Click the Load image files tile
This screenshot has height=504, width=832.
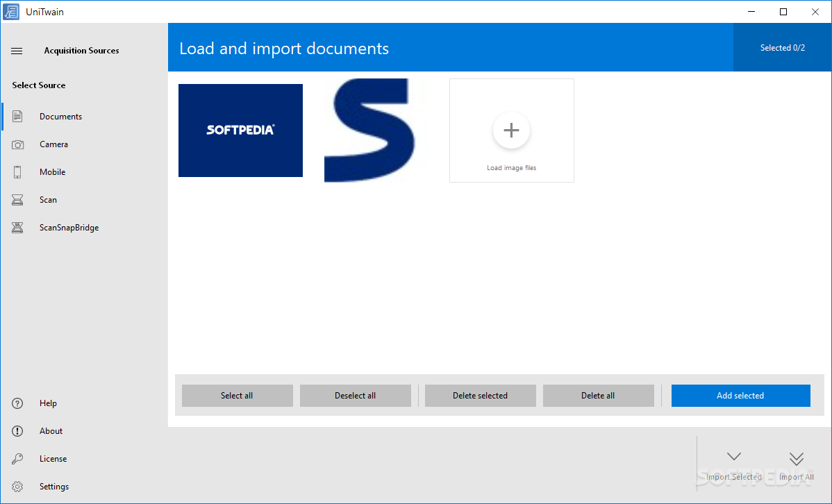tap(512, 131)
